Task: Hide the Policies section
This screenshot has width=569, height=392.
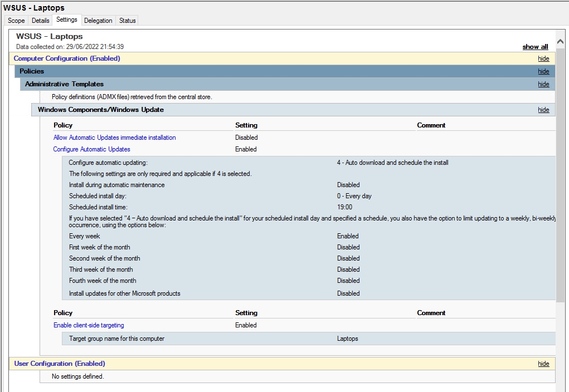Action: [543, 71]
